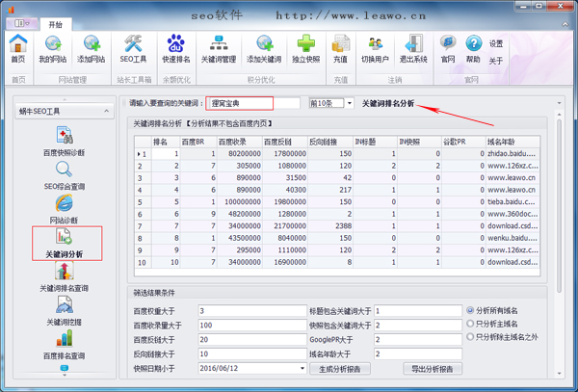
Task: Click the 标题包含关键词大于 input field
Action: [x=418, y=311]
